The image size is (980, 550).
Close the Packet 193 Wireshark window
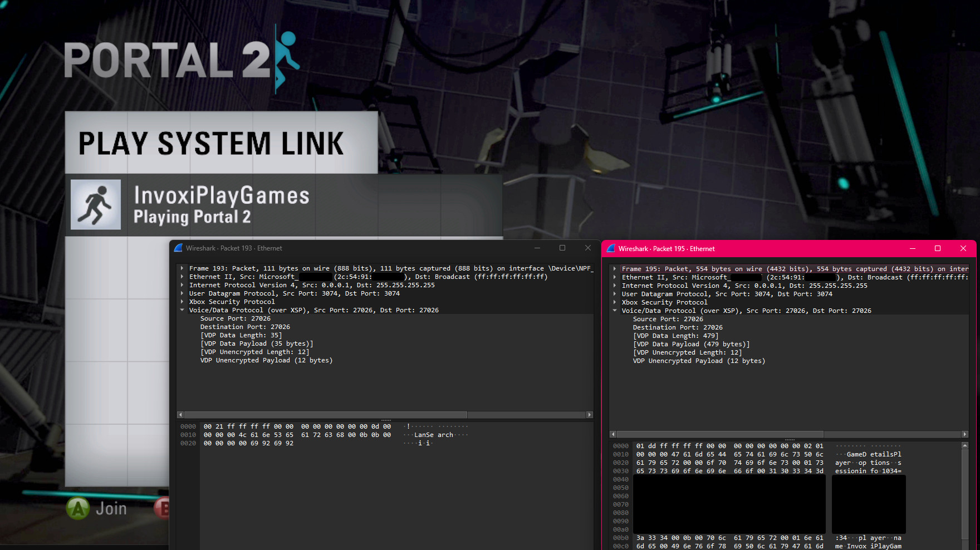(x=587, y=248)
